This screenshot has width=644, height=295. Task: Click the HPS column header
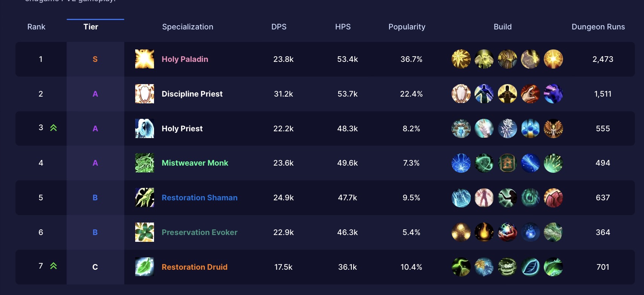pyautogui.click(x=343, y=27)
